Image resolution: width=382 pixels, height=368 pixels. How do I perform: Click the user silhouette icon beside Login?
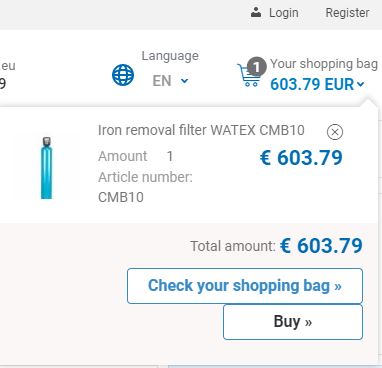coord(256,13)
